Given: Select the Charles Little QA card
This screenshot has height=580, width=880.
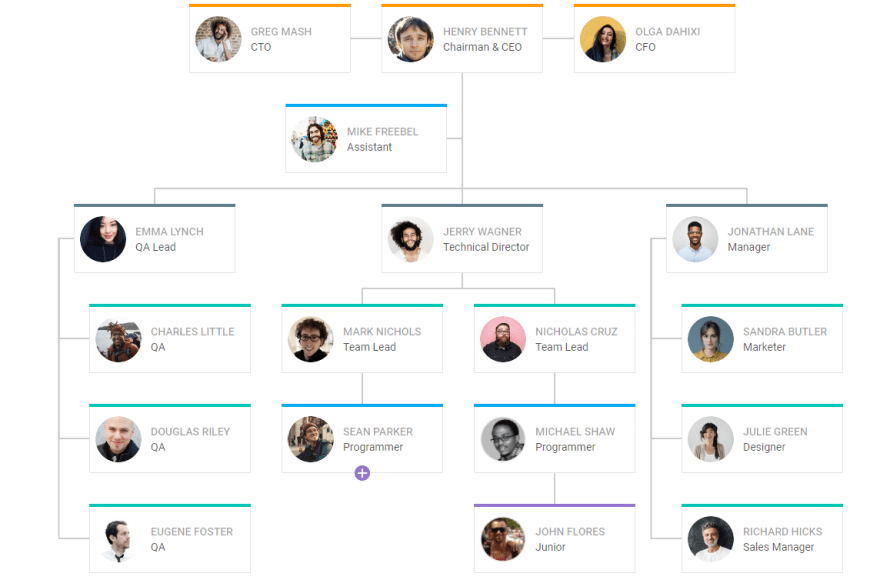Looking at the screenshot, I should coord(170,338).
